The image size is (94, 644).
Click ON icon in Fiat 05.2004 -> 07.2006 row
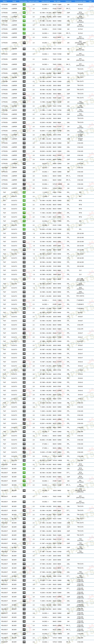[24, 460]
